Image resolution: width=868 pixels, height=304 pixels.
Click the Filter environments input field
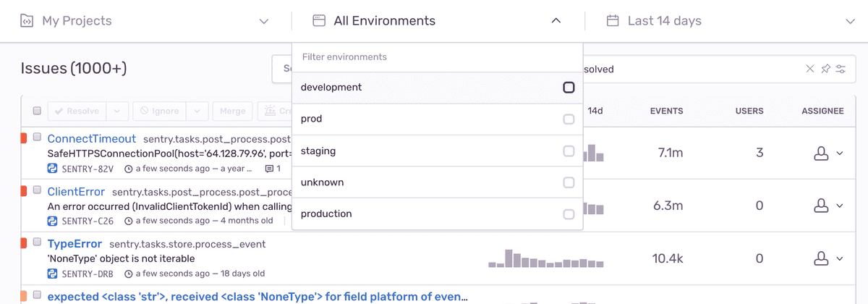click(438, 57)
